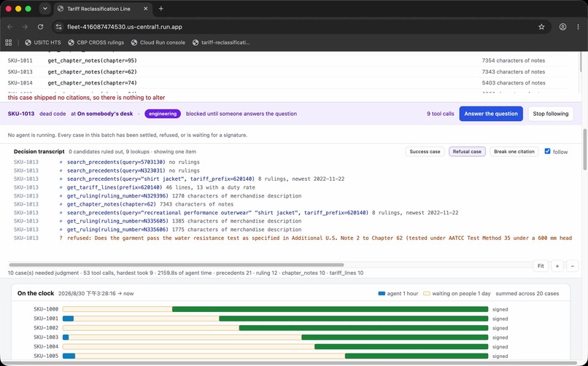Viewport: 588px width, 366px height.
Task: Go back using the browser back arrow
Action: pyautogui.click(x=10, y=27)
